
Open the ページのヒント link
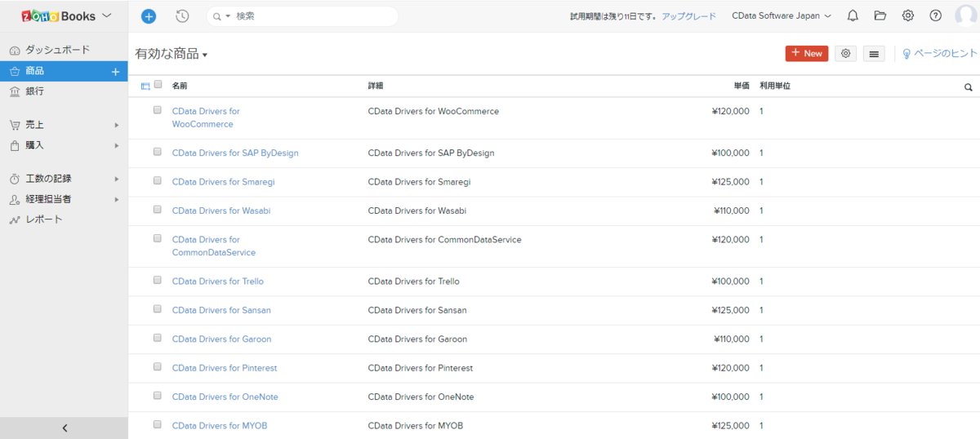945,53
